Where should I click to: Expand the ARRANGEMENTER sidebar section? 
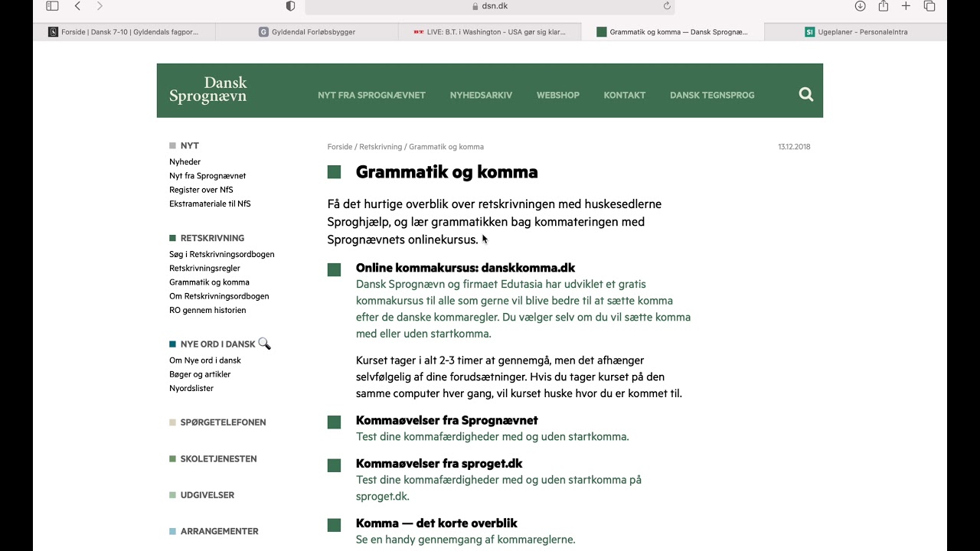(x=219, y=531)
